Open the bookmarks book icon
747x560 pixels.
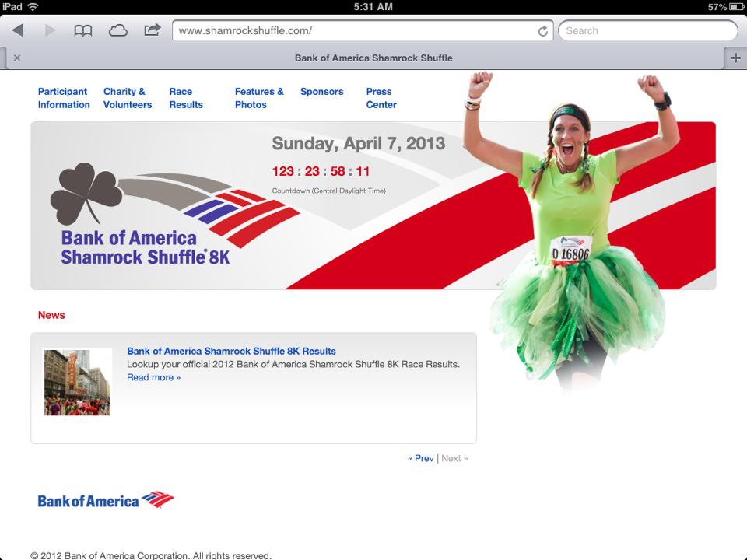[x=82, y=30]
